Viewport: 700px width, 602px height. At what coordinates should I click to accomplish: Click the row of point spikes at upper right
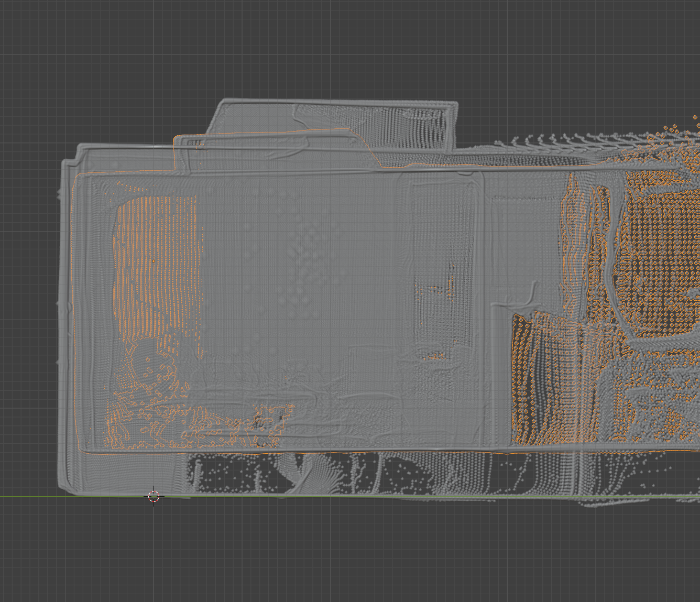tap(550, 140)
